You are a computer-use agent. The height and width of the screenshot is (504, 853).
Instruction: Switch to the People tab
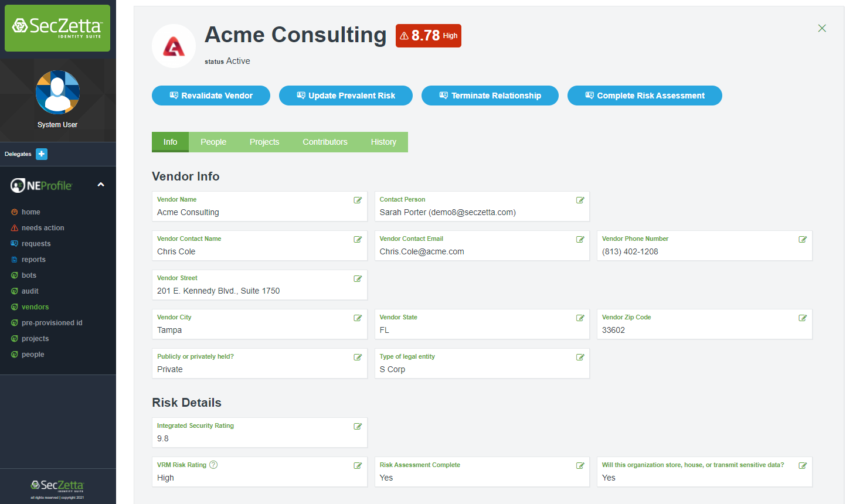(x=213, y=142)
